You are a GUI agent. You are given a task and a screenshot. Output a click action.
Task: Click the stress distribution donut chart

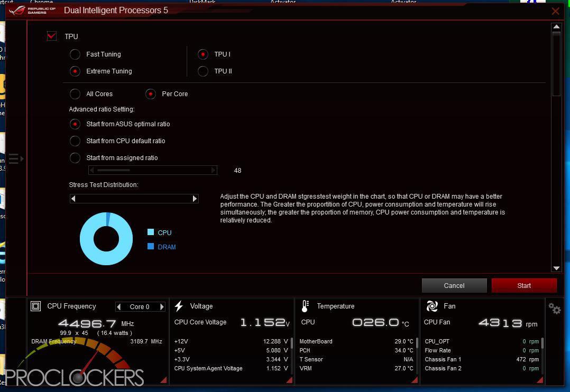tap(106, 239)
